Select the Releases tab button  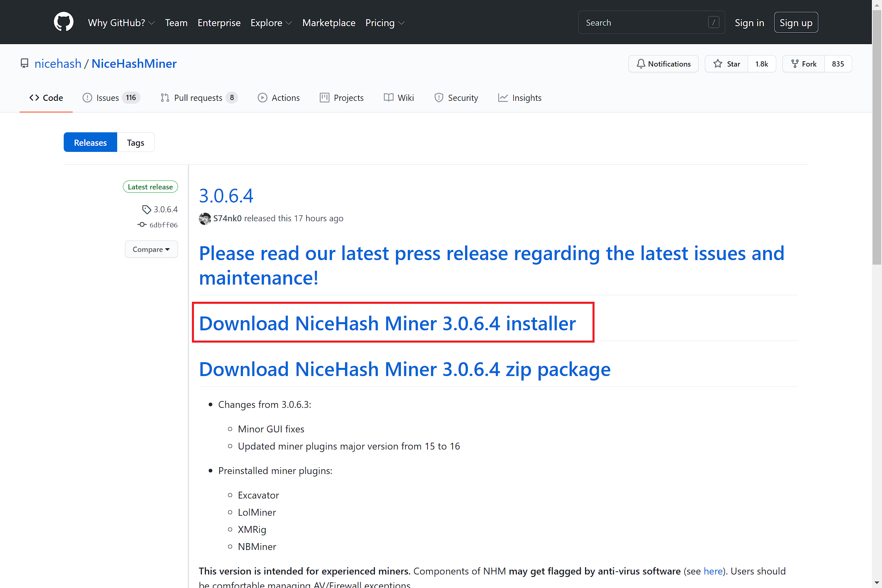90,142
